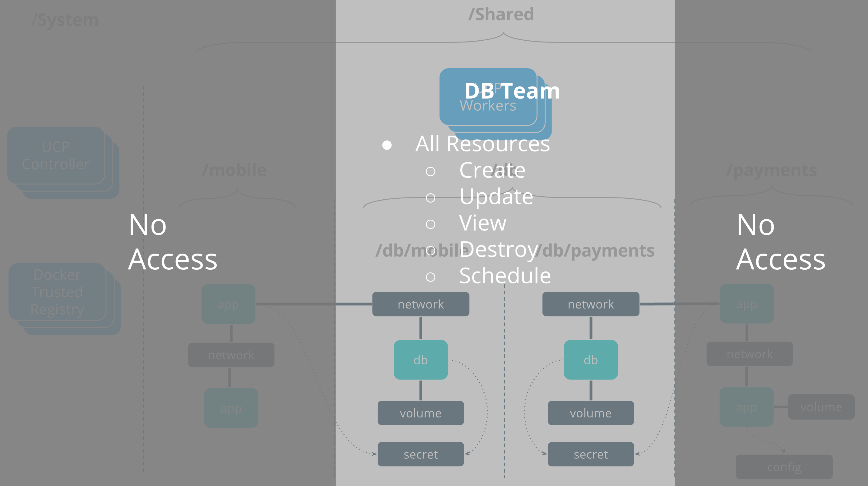
Task: Click the /System heading label
Action: click(x=65, y=20)
